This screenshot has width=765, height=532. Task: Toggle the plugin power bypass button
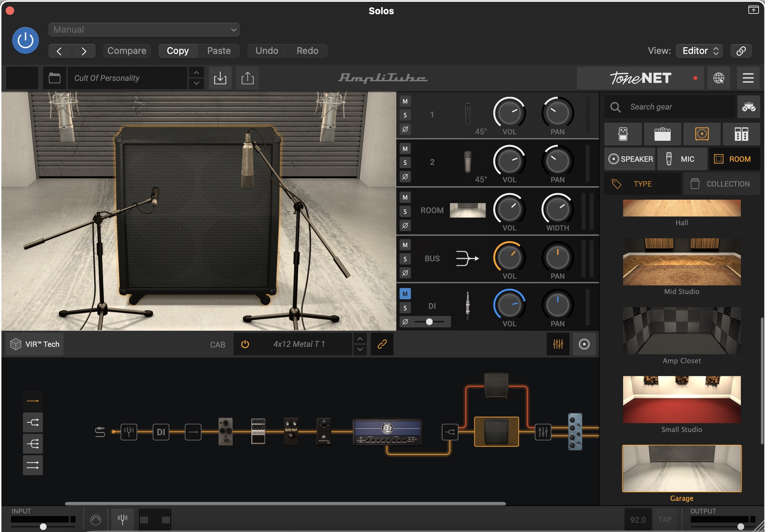click(x=26, y=40)
